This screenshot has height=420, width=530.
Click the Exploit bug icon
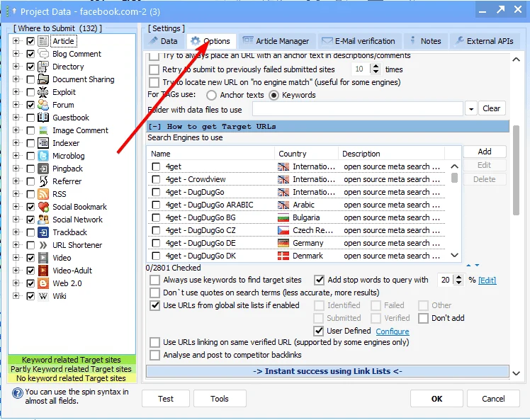coord(43,92)
